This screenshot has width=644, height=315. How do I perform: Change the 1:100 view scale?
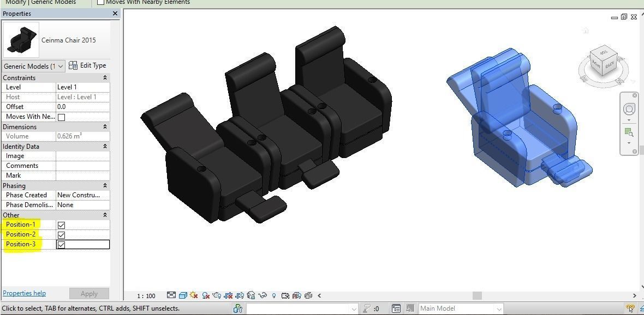(x=146, y=296)
